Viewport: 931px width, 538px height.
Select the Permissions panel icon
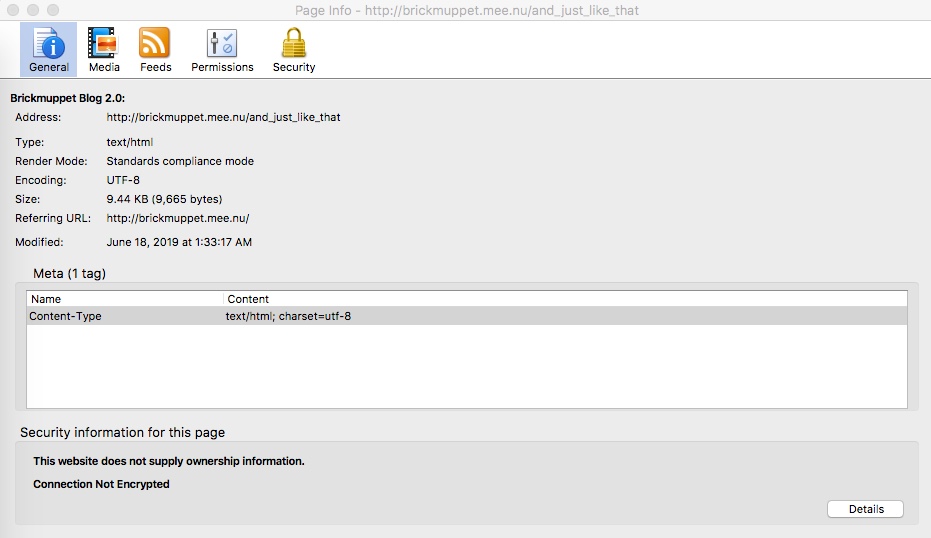pyautogui.click(x=222, y=44)
